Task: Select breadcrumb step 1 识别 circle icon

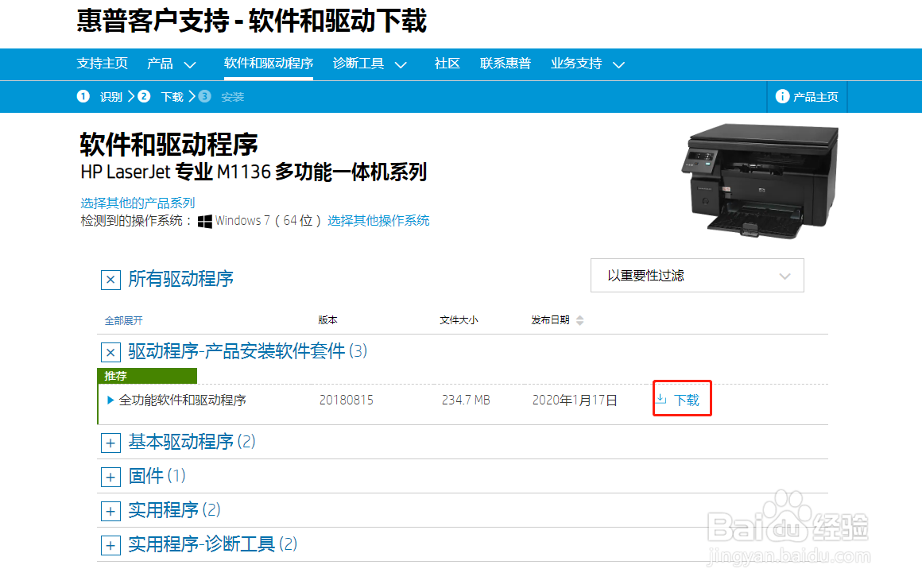Action: 83,96
